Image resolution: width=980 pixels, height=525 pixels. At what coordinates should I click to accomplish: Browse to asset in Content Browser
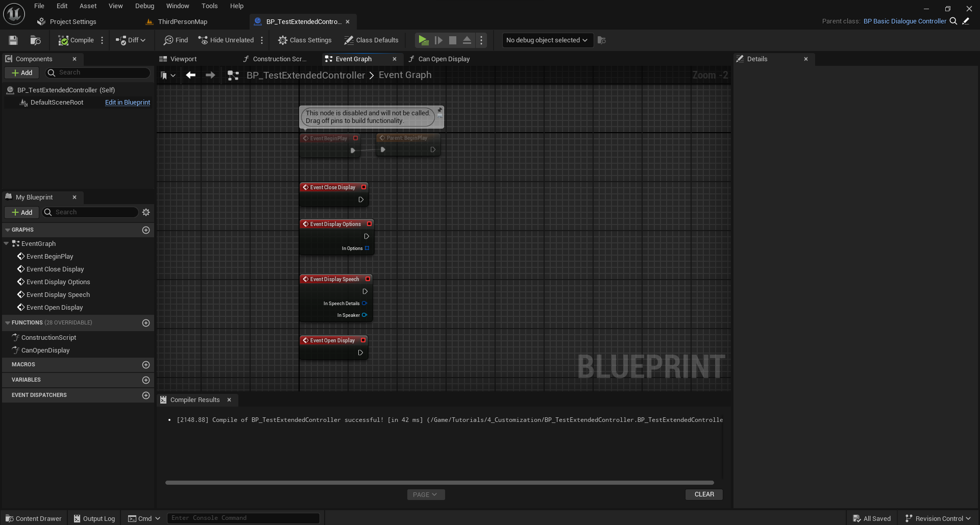[35, 40]
